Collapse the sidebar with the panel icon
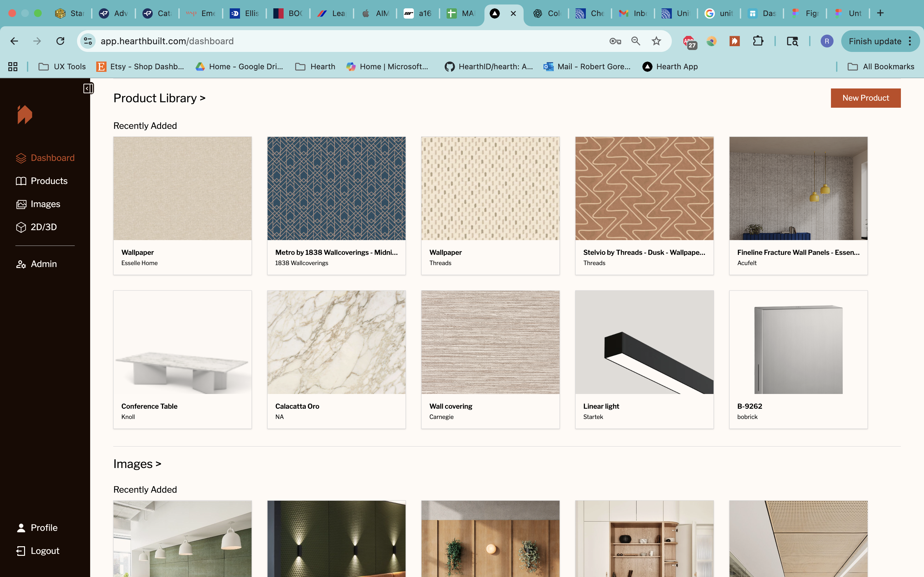 [x=88, y=88]
